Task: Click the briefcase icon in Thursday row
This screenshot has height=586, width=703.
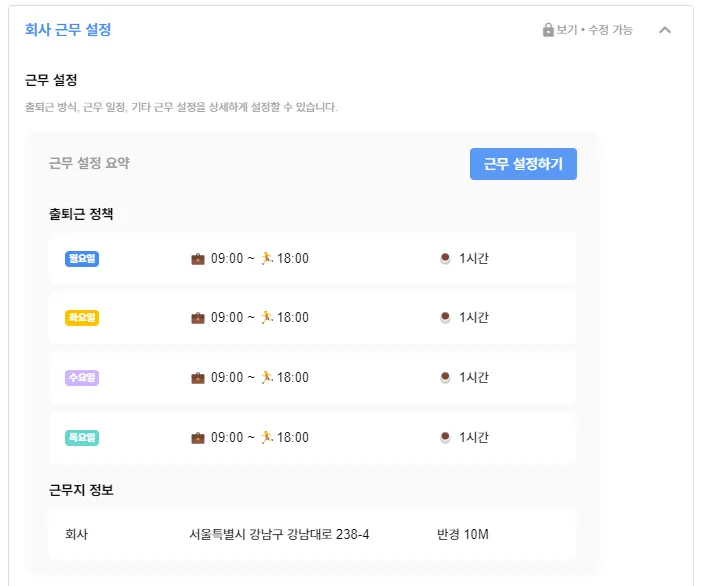Action: coord(198,438)
